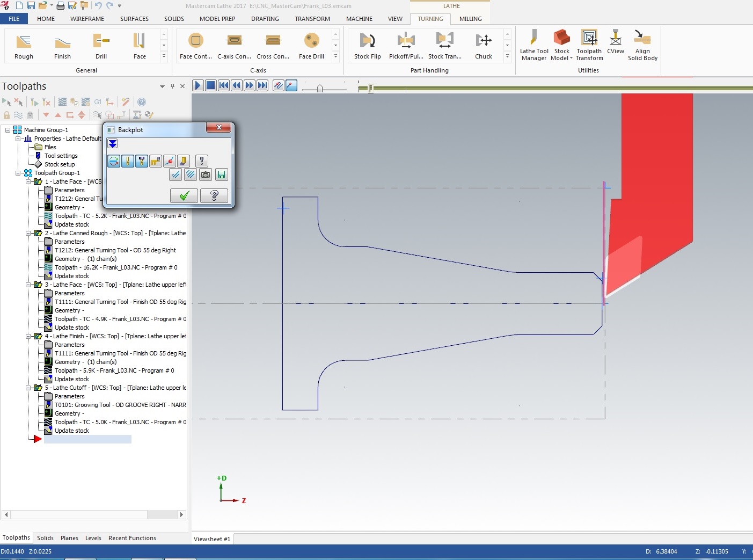
Task: Click the Rough turning toolpath icon
Action: pos(24,46)
